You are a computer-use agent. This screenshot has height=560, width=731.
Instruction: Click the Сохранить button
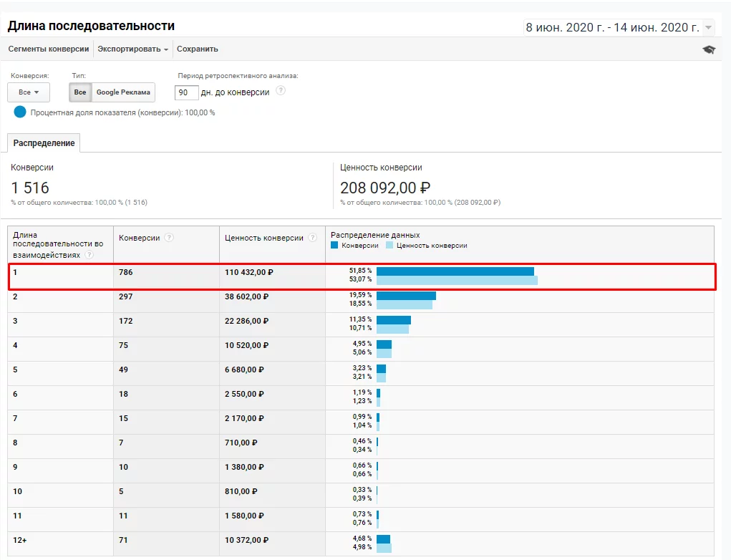(197, 49)
